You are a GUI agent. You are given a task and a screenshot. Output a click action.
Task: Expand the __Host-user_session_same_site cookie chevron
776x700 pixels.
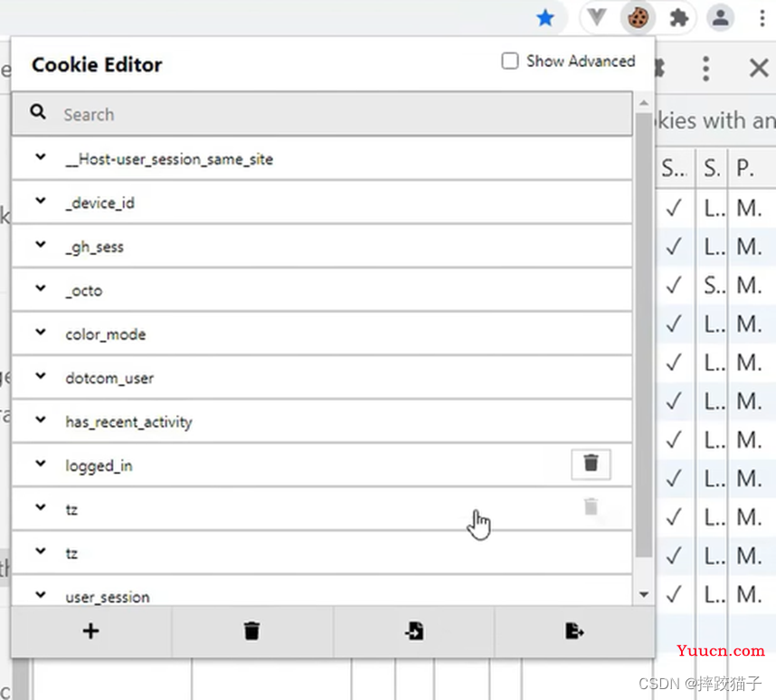point(41,157)
